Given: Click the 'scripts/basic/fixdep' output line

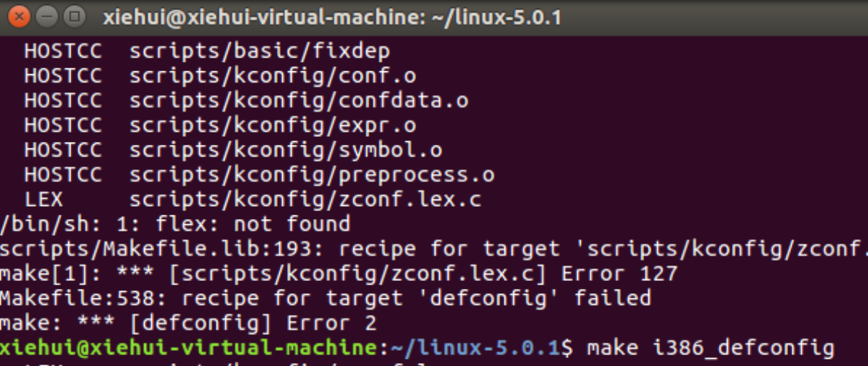Looking at the screenshot, I should [x=260, y=52].
